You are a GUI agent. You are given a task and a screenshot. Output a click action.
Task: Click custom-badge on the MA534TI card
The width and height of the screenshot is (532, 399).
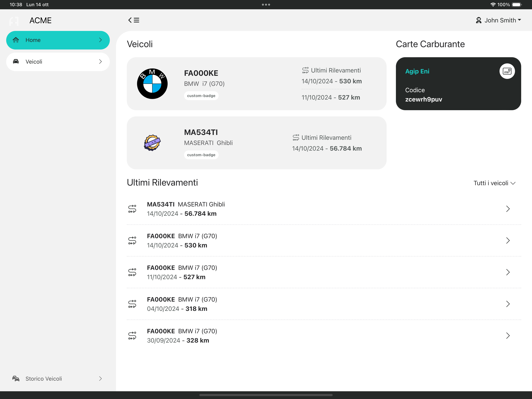[201, 155]
